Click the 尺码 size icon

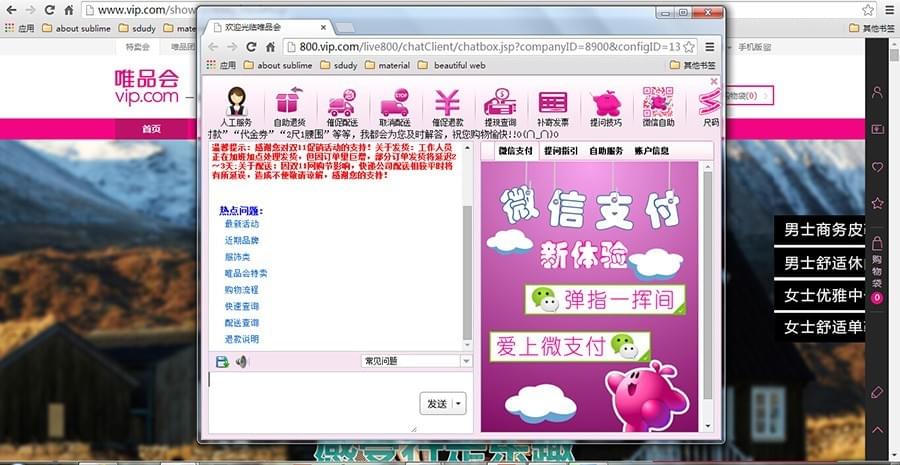[x=710, y=107]
